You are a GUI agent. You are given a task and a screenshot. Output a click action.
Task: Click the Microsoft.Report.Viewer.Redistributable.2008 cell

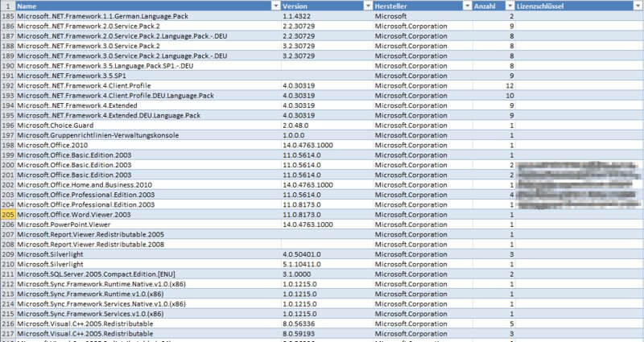[x=148, y=245]
